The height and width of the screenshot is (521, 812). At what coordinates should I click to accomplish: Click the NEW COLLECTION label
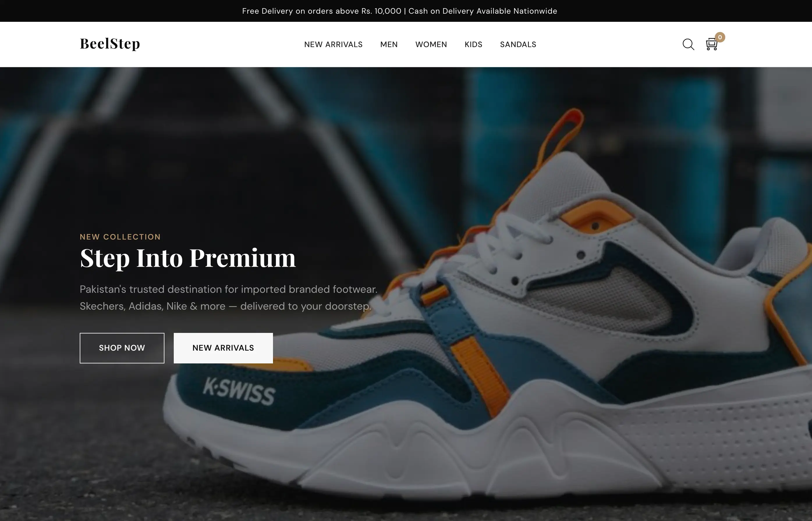point(120,237)
